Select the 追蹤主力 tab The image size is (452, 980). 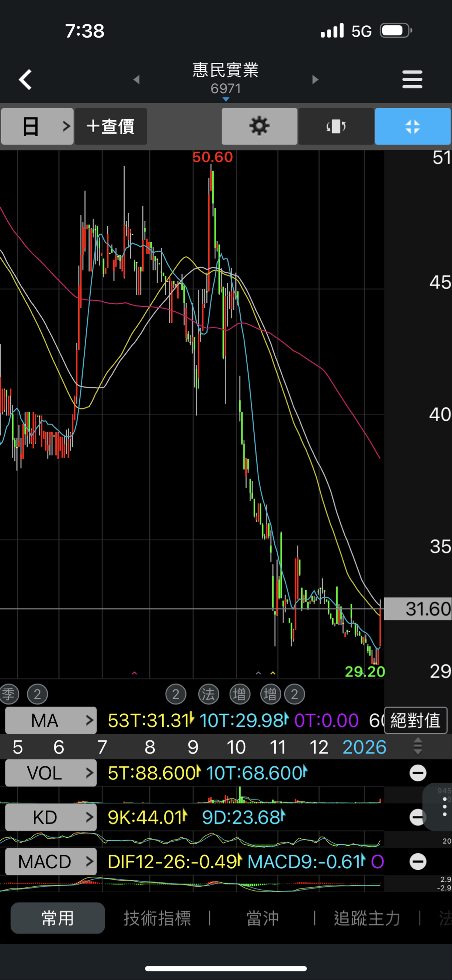[367, 918]
